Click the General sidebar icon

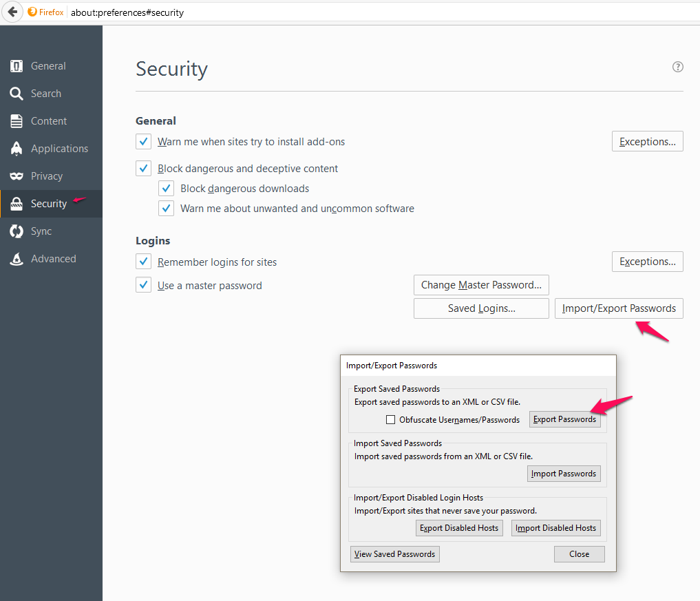click(x=17, y=66)
